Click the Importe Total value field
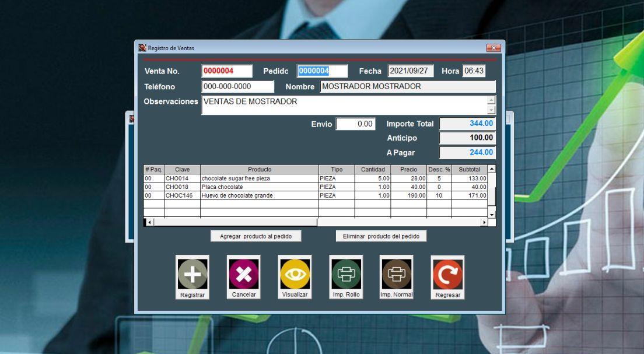 [x=467, y=124]
